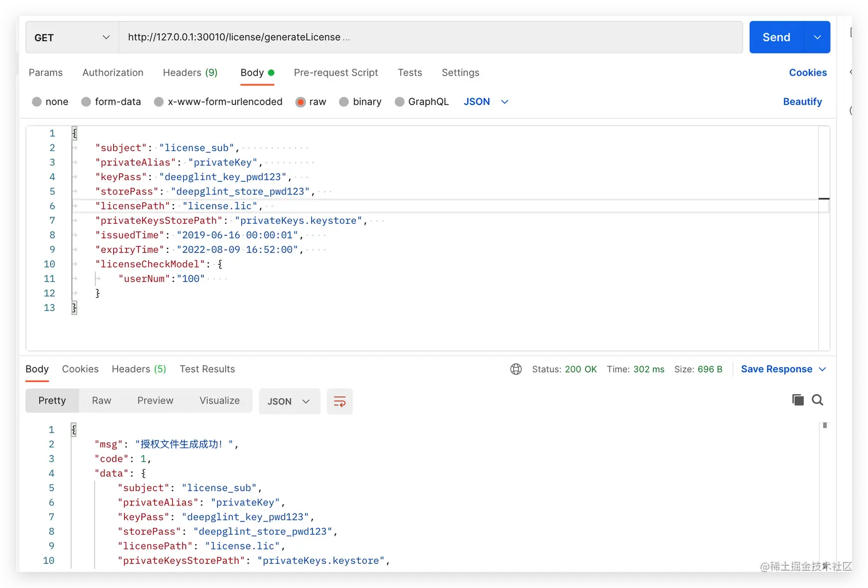This screenshot has height=588, width=868.
Task: Click the request editor vertical scrollbar marker
Action: tap(824, 198)
